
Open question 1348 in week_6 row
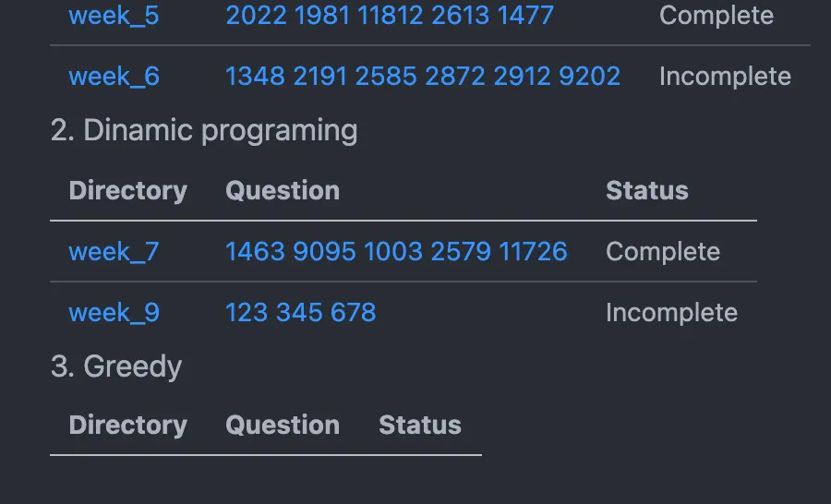(x=256, y=77)
